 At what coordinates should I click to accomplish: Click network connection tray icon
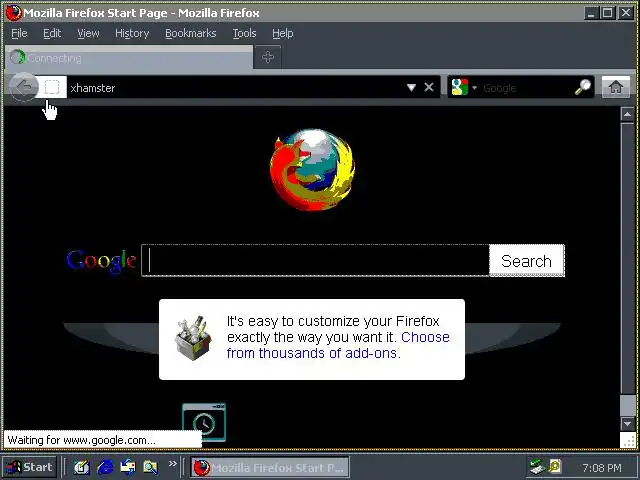point(538,467)
